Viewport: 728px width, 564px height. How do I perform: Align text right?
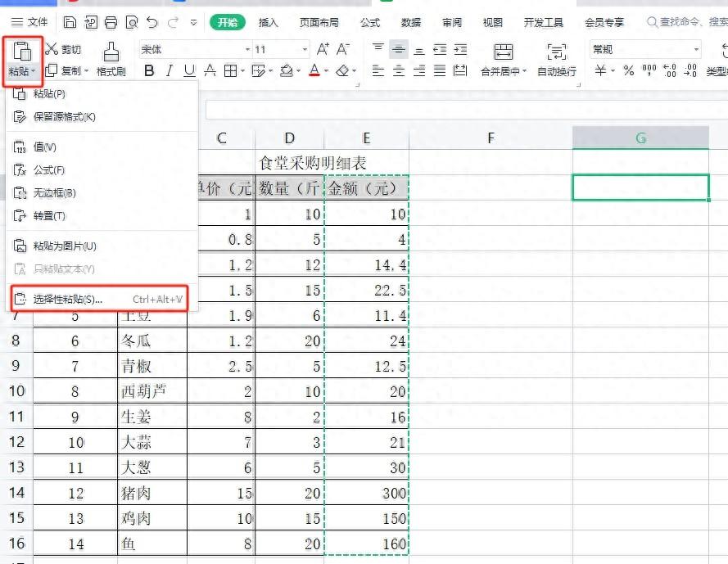coord(419,70)
